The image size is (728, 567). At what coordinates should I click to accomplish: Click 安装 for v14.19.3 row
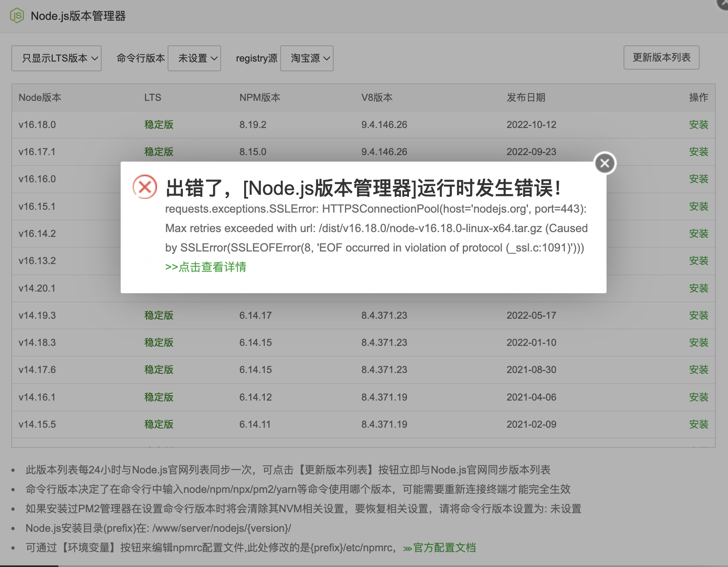click(698, 315)
